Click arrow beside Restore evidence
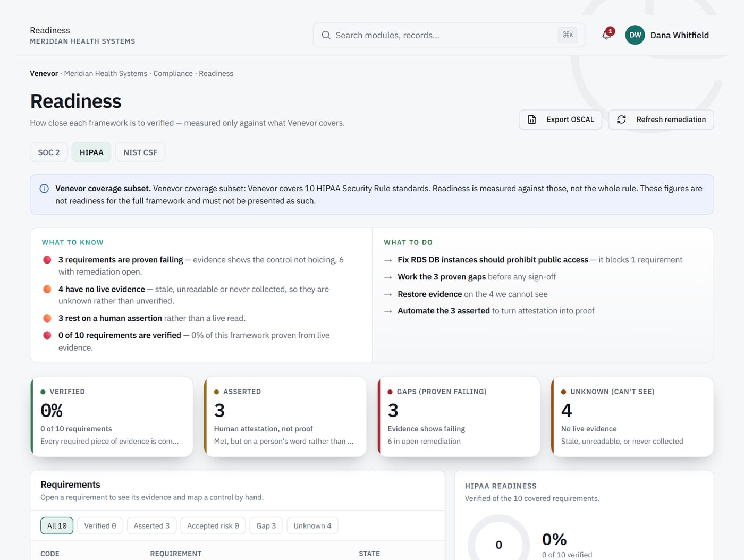 coord(388,294)
